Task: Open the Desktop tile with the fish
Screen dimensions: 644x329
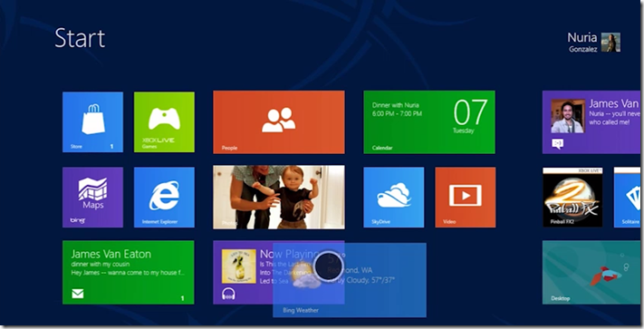Action: tap(591, 272)
